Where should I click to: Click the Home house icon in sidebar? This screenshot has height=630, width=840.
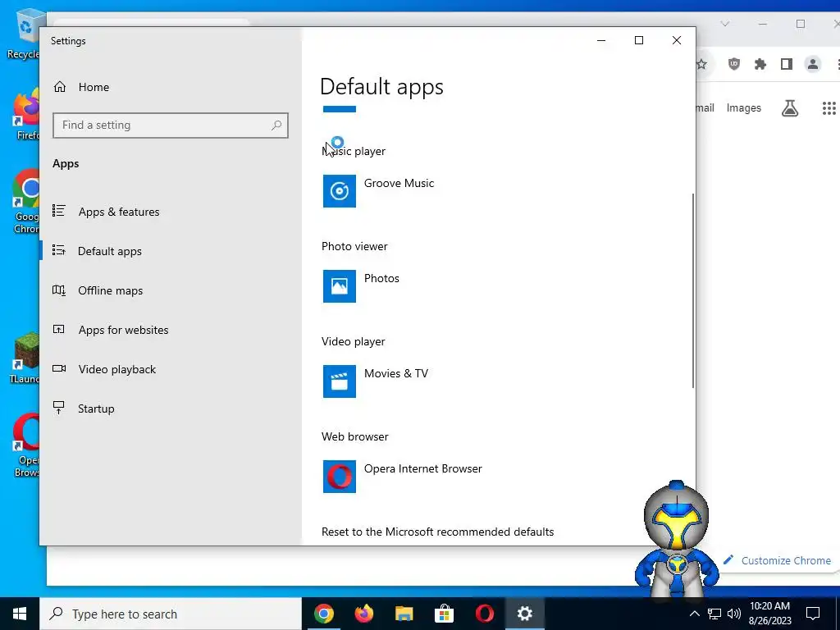click(59, 87)
